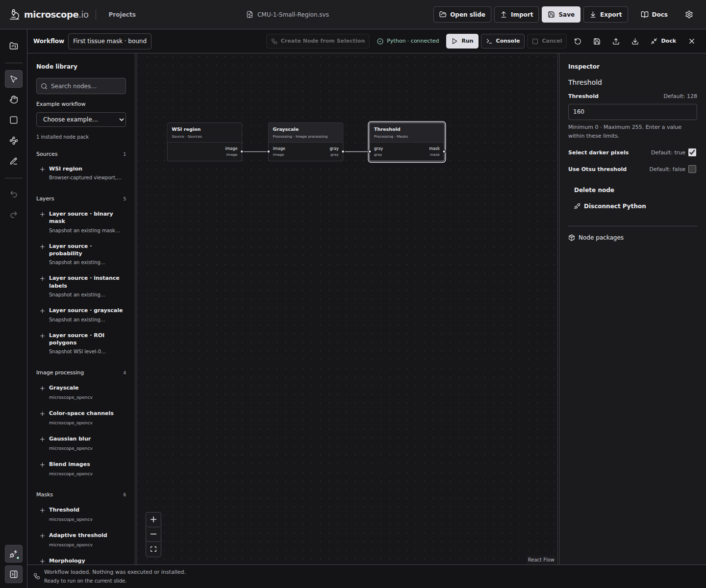
Task: Add the Grayscale node from library
Action: 81,392
